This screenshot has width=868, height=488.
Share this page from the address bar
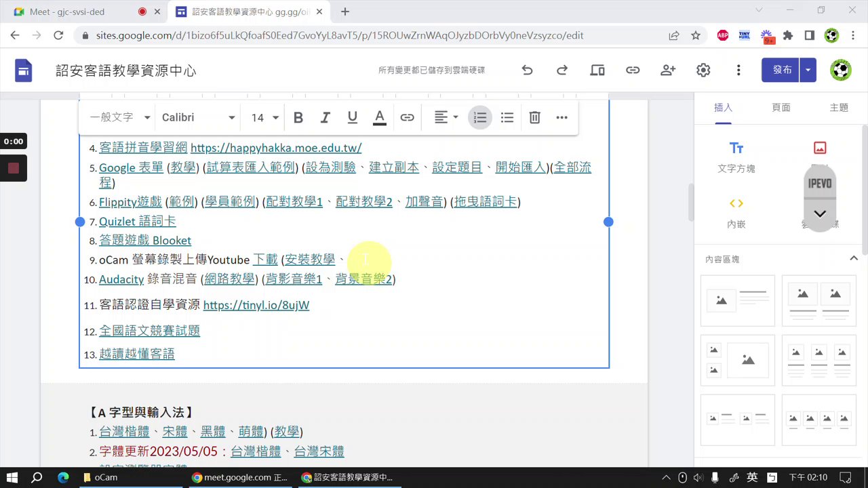point(674,36)
